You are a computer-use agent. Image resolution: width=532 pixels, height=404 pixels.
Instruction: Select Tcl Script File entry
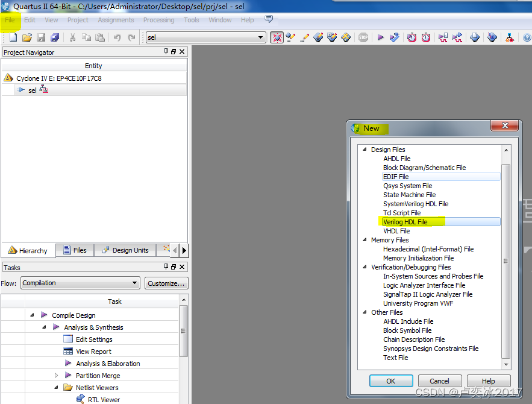402,213
